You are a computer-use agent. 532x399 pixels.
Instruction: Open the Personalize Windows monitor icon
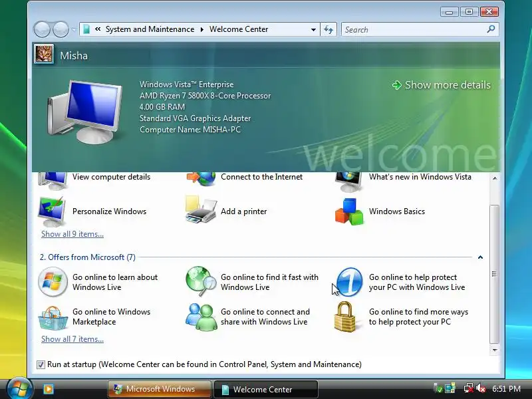click(52, 211)
